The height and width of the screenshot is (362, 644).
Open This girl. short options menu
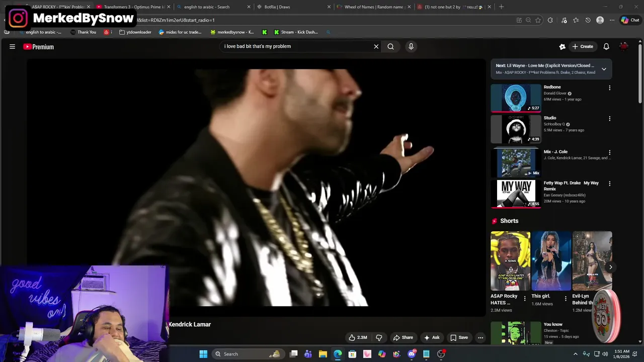pos(565,299)
